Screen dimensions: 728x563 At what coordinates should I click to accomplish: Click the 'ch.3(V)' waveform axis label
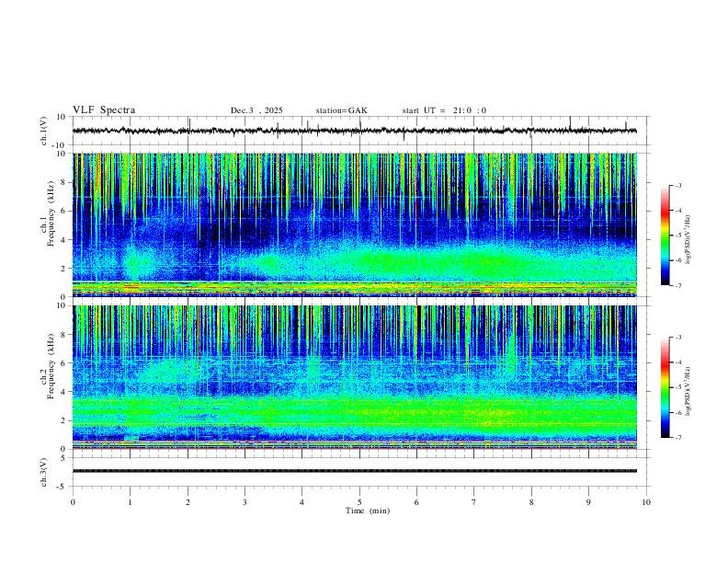tap(44, 472)
